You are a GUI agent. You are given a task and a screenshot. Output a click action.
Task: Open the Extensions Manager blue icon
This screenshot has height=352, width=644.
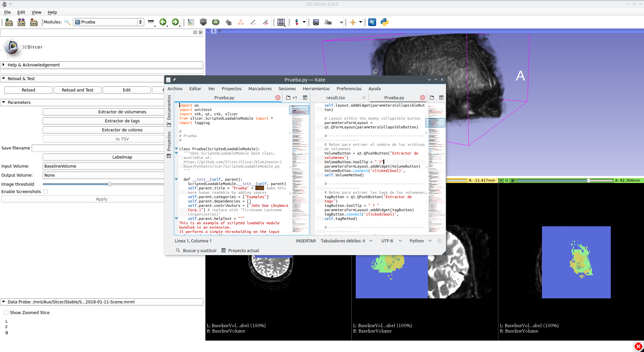[x=372, y=22]
